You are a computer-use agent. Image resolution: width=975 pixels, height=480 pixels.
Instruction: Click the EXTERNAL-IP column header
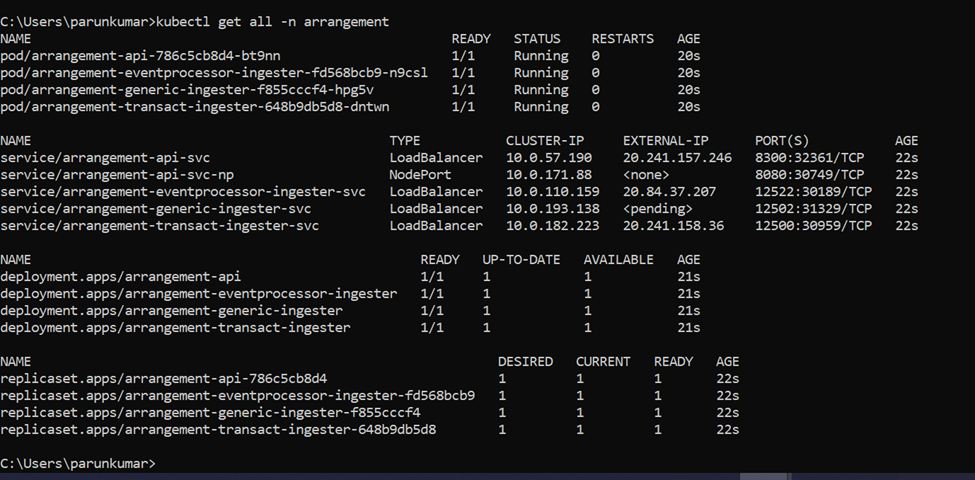tap(665, 141)
